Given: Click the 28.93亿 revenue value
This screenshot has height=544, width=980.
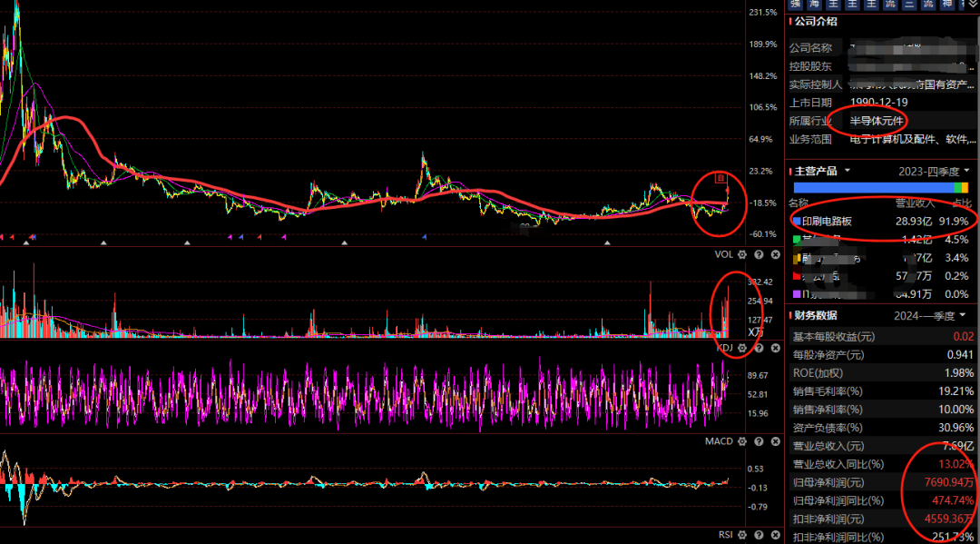Looking at the screenshot, I should (914, 222).
